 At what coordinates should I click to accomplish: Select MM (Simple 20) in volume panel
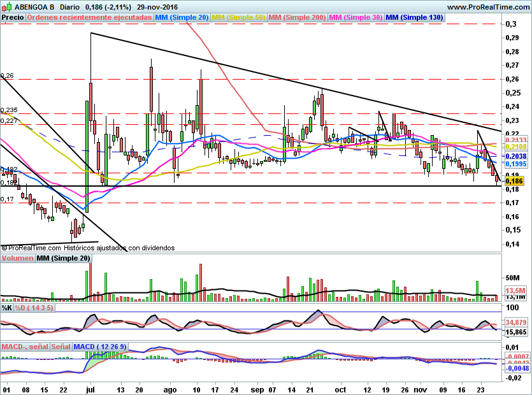pyautogui.click(x=63, y=258)
